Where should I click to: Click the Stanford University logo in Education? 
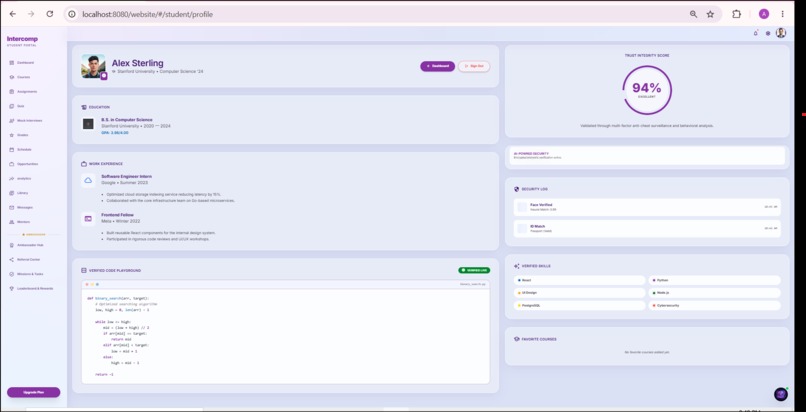click(88, 124)
